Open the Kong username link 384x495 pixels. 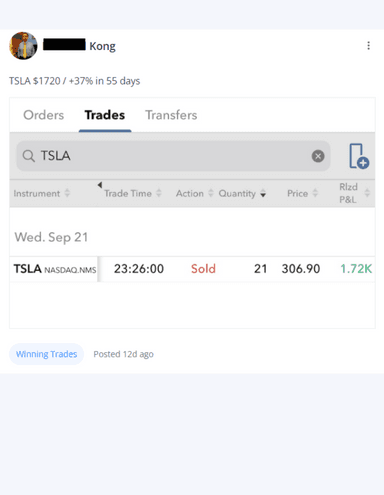point(102,46)
